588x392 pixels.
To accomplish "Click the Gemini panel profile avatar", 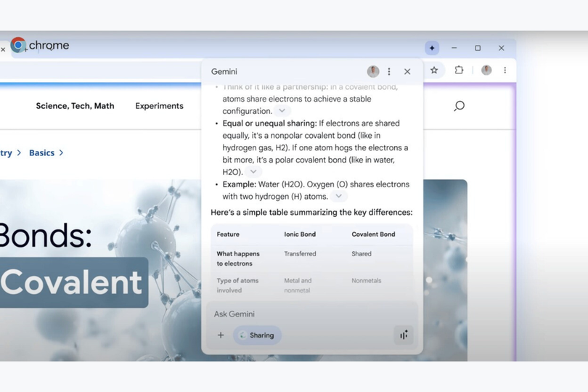I will point(373,72).
